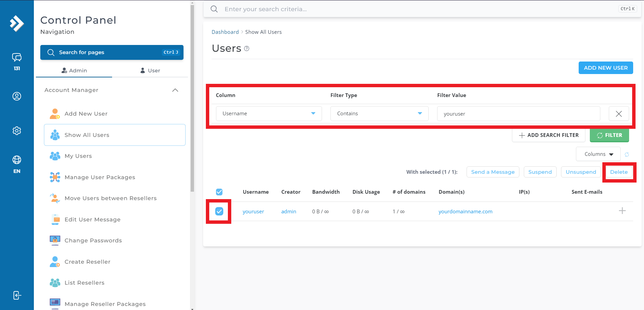
Task: Open List Resellers menu item
Action: 114,283
